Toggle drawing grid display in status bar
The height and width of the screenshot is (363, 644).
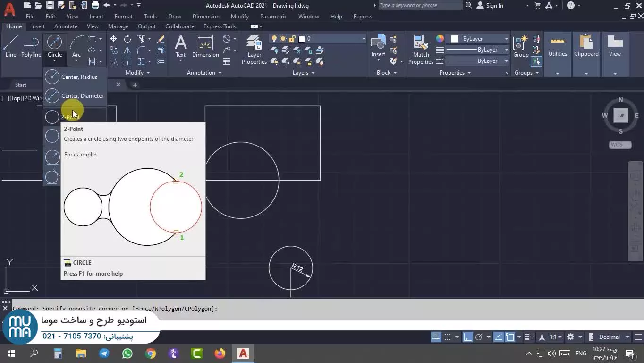point(436,337)
